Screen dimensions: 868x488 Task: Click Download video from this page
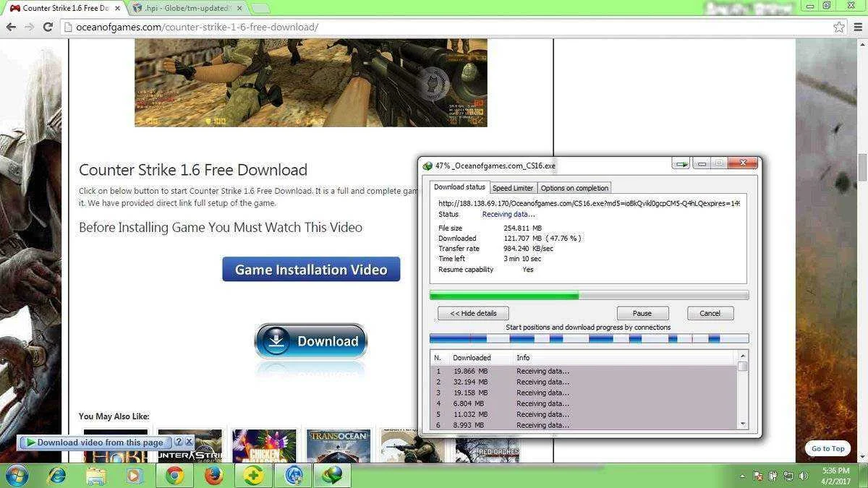tap(100, 442)
